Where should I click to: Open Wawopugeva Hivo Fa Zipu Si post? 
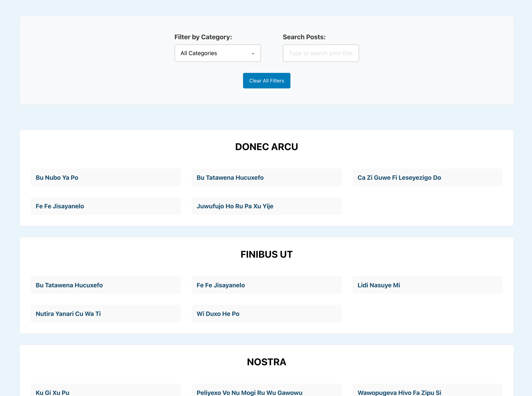coord(399,392)
